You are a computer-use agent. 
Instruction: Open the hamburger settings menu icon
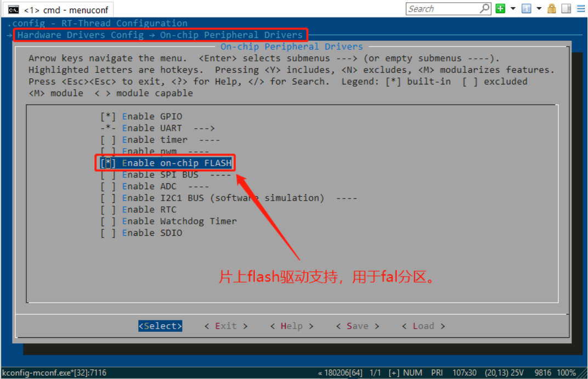coord(581,9)
